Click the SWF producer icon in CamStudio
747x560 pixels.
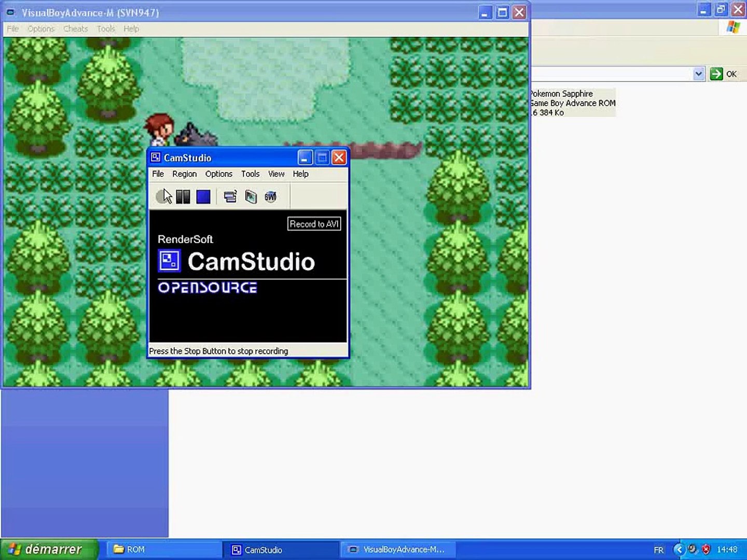pyautogui.click(x=270, y=197)
